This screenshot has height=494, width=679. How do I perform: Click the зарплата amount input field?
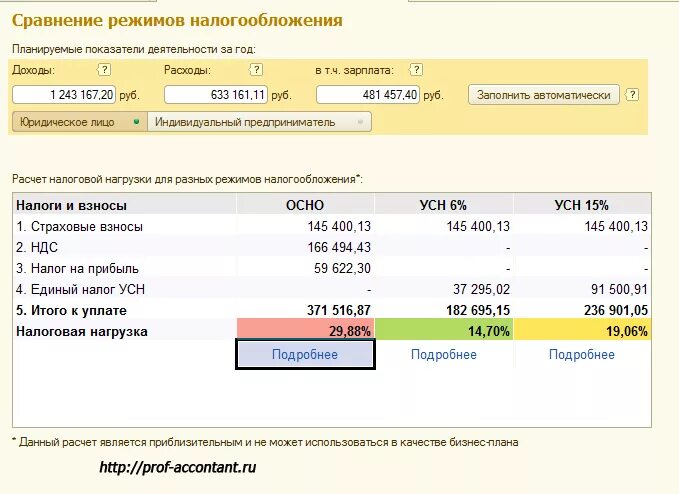point(368,95)
